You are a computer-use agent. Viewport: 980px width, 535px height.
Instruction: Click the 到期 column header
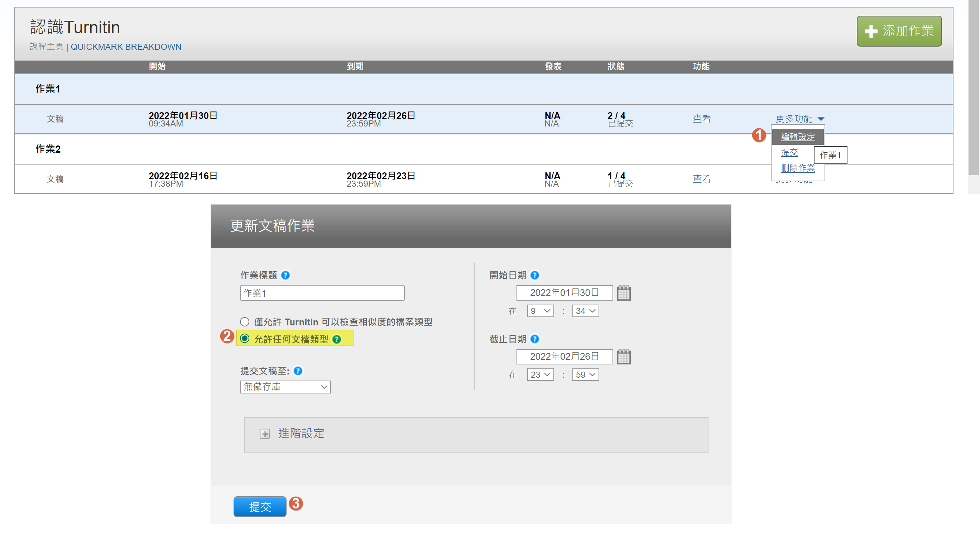pyautogui.click(x=355, y=67)
